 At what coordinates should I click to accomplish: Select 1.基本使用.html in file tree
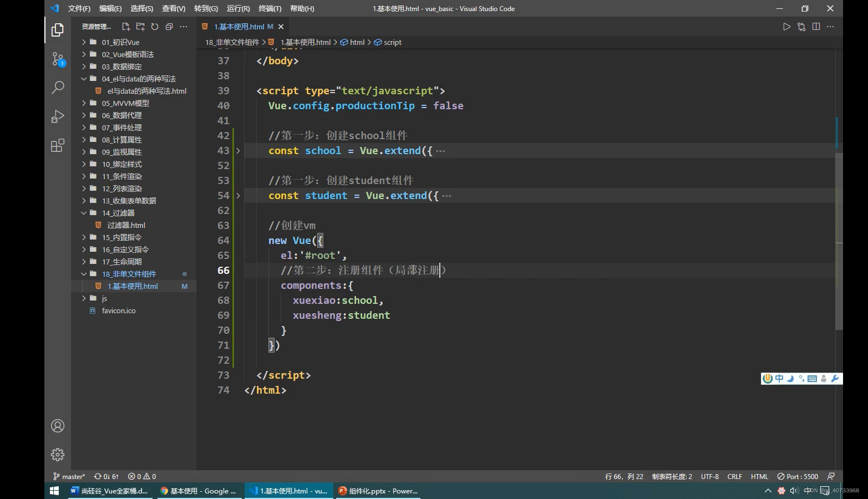(x=133, y=286)
